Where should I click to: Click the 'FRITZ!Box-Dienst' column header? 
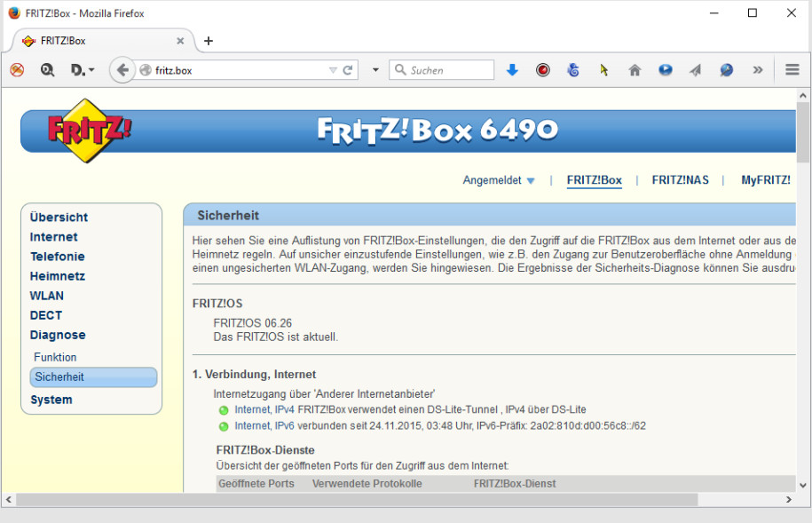(x=515, y=484)
